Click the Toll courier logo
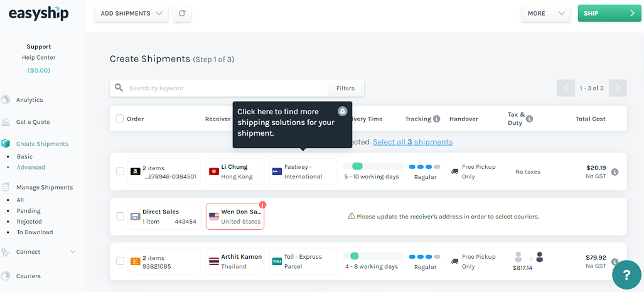The height and width of the screenshot is (292, 644). tap(277, 262)
